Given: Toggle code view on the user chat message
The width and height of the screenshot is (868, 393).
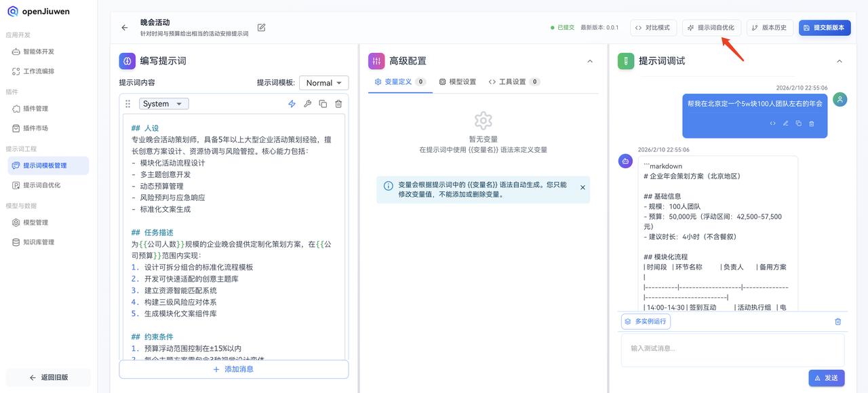Looking at the screenshot, I should (x=772, y=123).
